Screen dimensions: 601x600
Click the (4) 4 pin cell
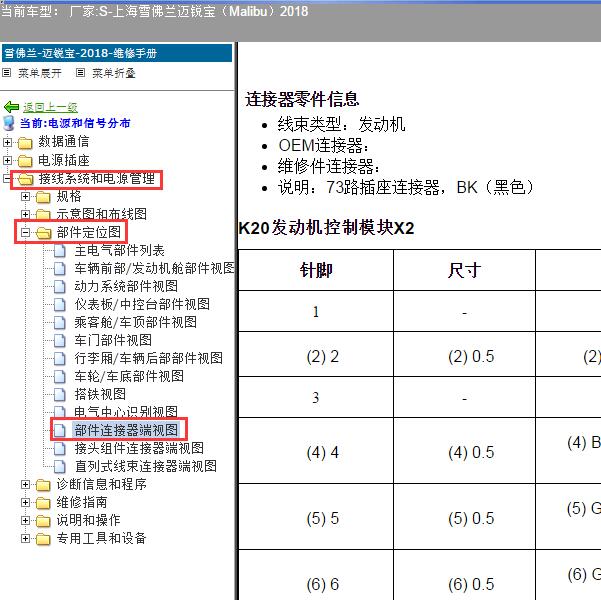coord(316,451)
